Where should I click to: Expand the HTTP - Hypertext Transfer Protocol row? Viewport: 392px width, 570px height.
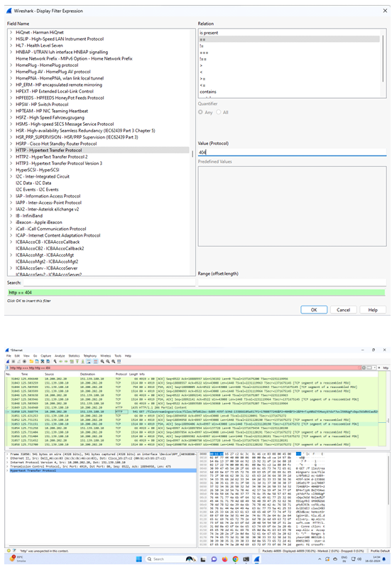(x=11, y=150)
